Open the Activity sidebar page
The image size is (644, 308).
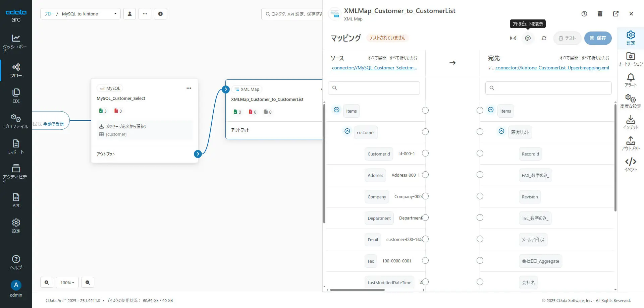point(16,173)
